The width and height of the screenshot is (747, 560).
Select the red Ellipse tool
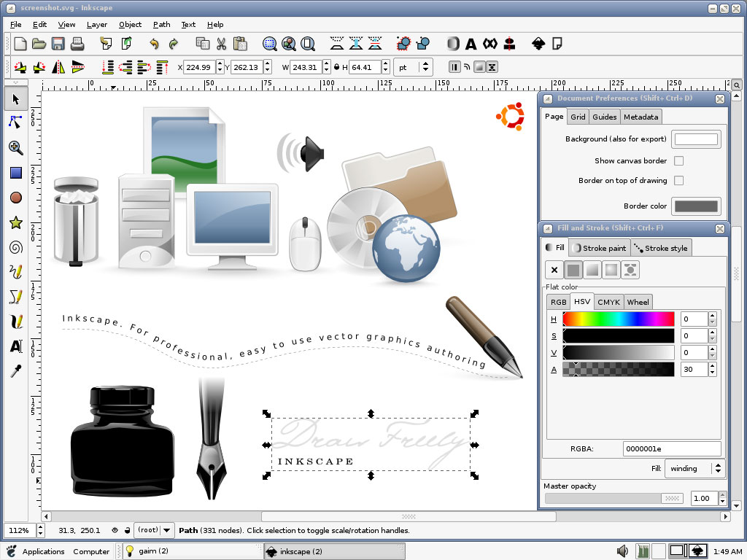click(x=16, y=198)
